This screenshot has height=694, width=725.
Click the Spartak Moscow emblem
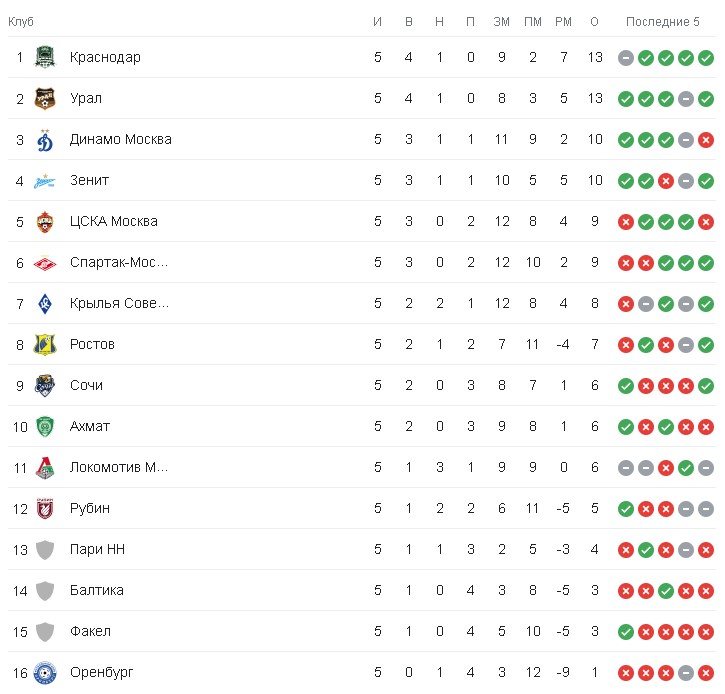coord(45,262)
